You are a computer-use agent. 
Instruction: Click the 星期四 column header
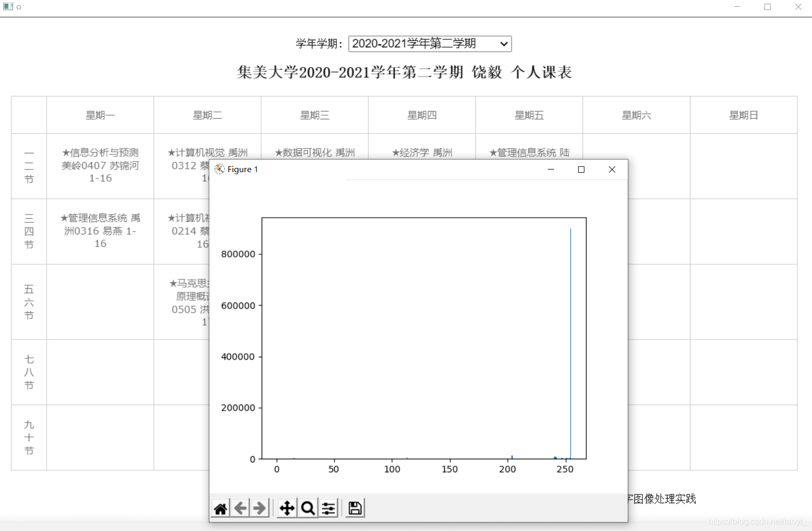pyautogui.click(x=422, y=115)
